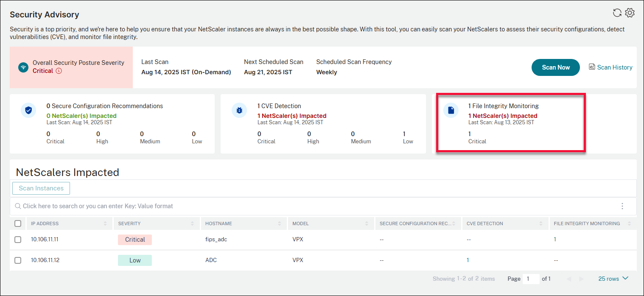Open the 1 File Integrity Monitoring card title
This screenshot has height=296, width=644.
[x=504, y=106]
